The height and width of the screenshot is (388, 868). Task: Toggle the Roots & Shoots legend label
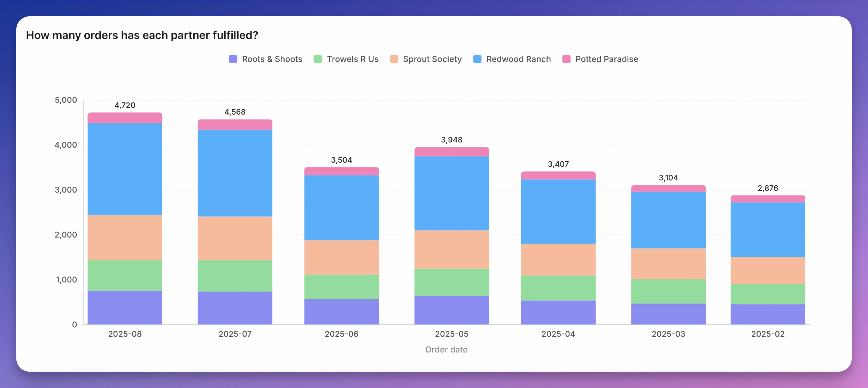point(272,59)
